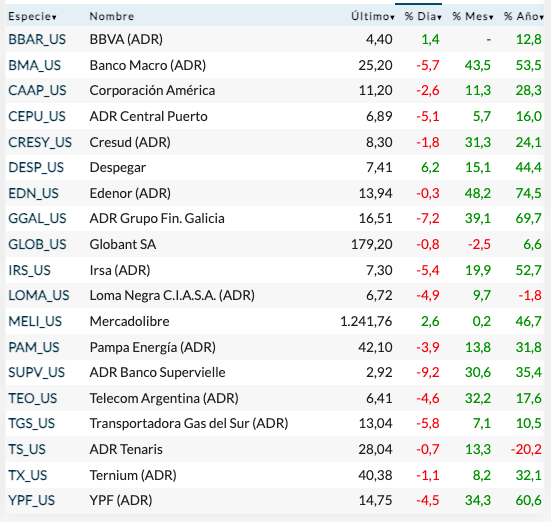Open the YPF_US ticker link
This screenshot has height=522, width=551.
point(32,500)
